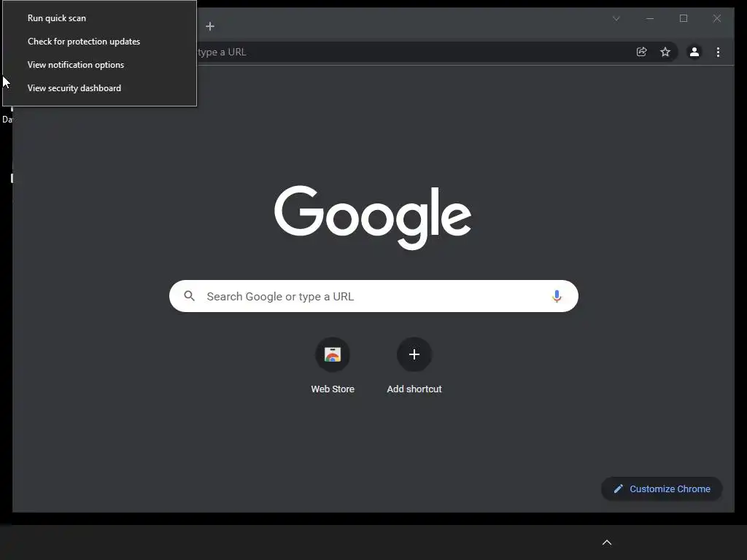This screenshot has height=560, width=747.
Task: Show hidden tray icons chevron
Action: click(607, 542)
